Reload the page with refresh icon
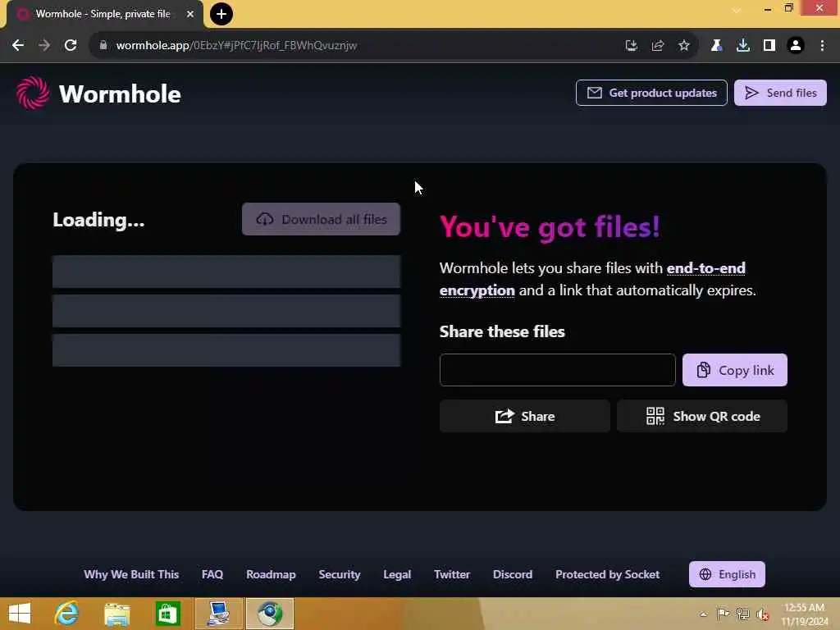Image resolution: width=840 pixels, height=630 pixels. [x=71, y=46]
